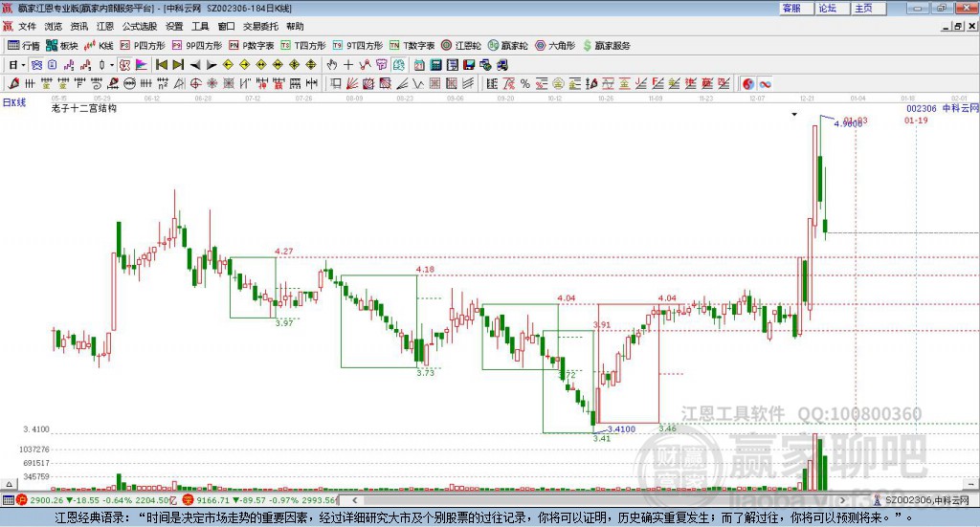Open the calculator icon
This screenshot has height=527, width=980.
pyautogui.click(x=435, y=65)
